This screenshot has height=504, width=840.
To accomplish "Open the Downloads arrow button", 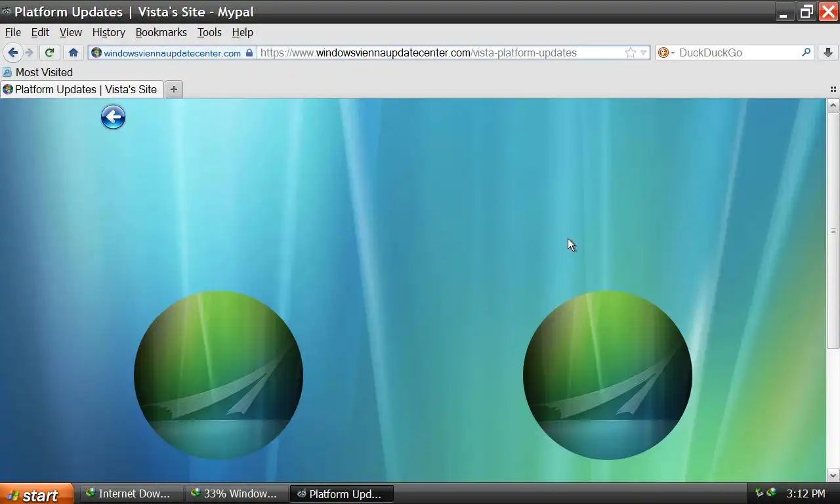I will point(828,52).
